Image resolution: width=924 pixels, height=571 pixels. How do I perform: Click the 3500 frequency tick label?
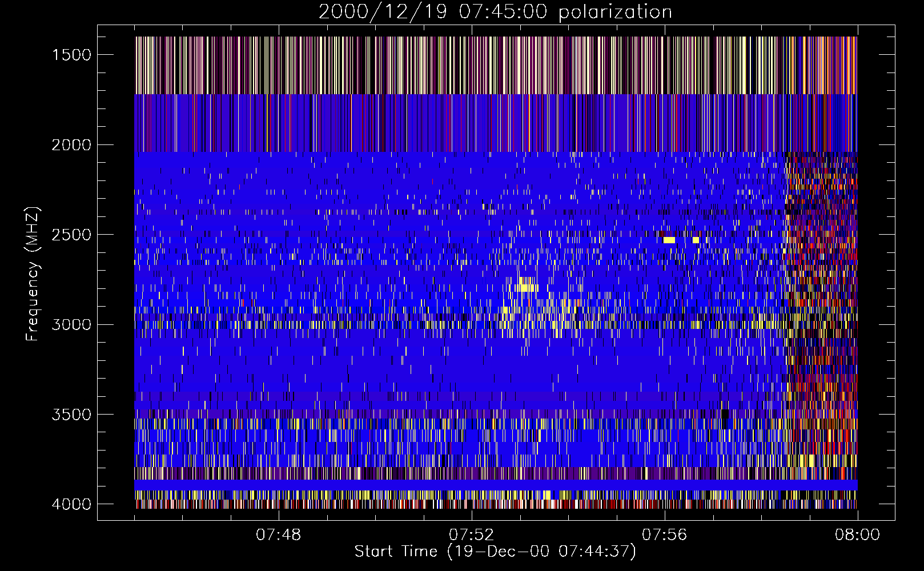coord(71,415)
